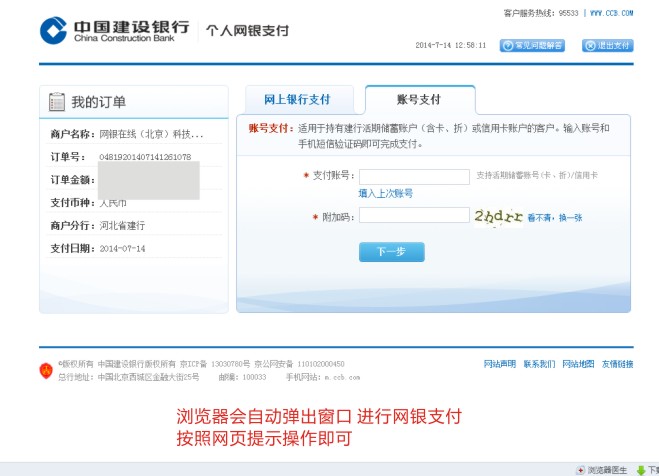Open the 联系我们 footer link
Image resolution: width=659 pixels, height=476 pixels.
539,364
